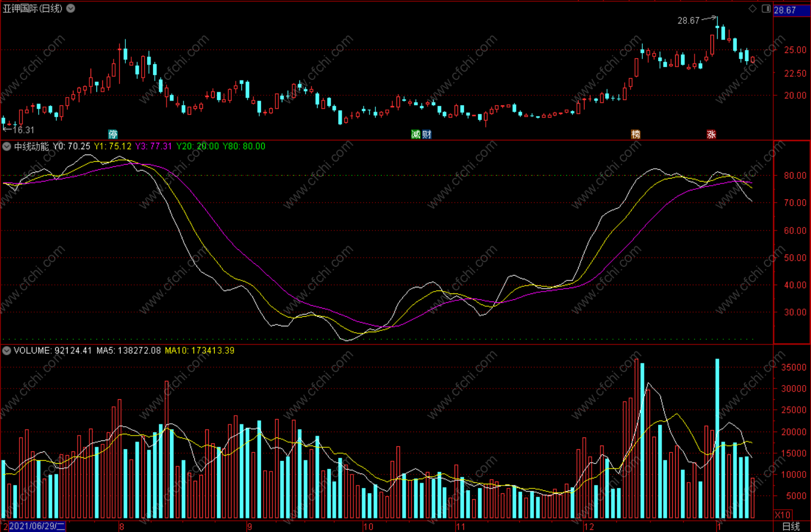The image size is (811, 532).
Task: Click the highlighted 28.67 price tag
Action: coord(791,10)
